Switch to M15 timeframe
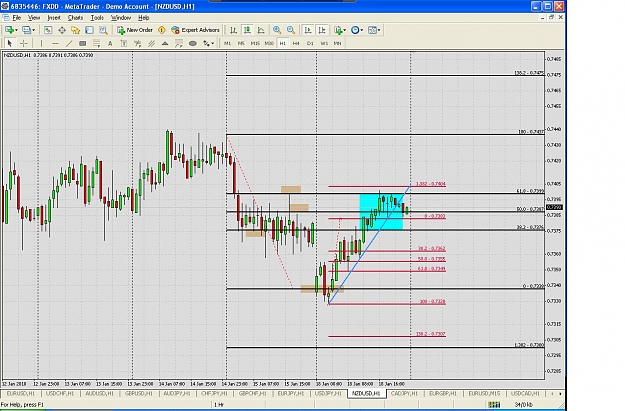The width and height of the screenshot is (625, 411). 255,43
